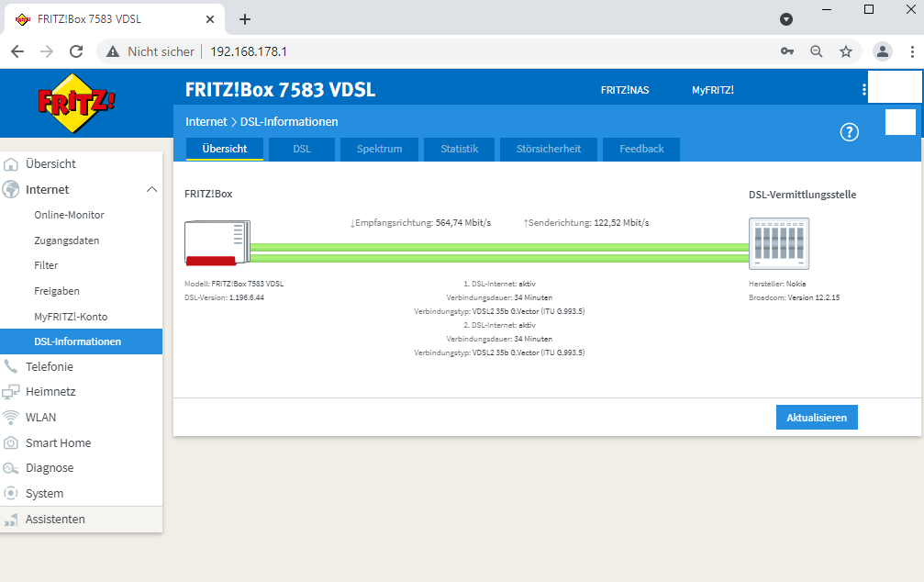Viewport: 924px width, 582px height.
Task: Open the Chrome three-dot menu
Action: tap(912, 51)
